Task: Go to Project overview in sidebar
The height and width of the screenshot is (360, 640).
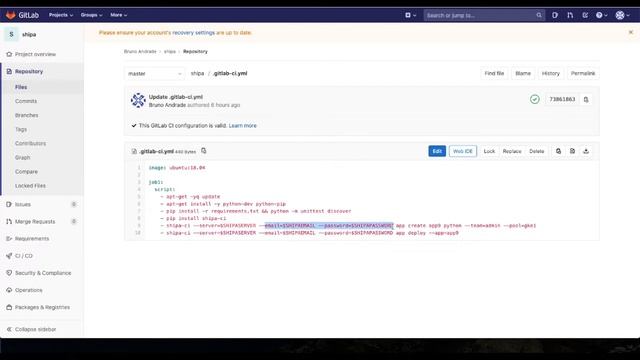Action: (35, 54)
